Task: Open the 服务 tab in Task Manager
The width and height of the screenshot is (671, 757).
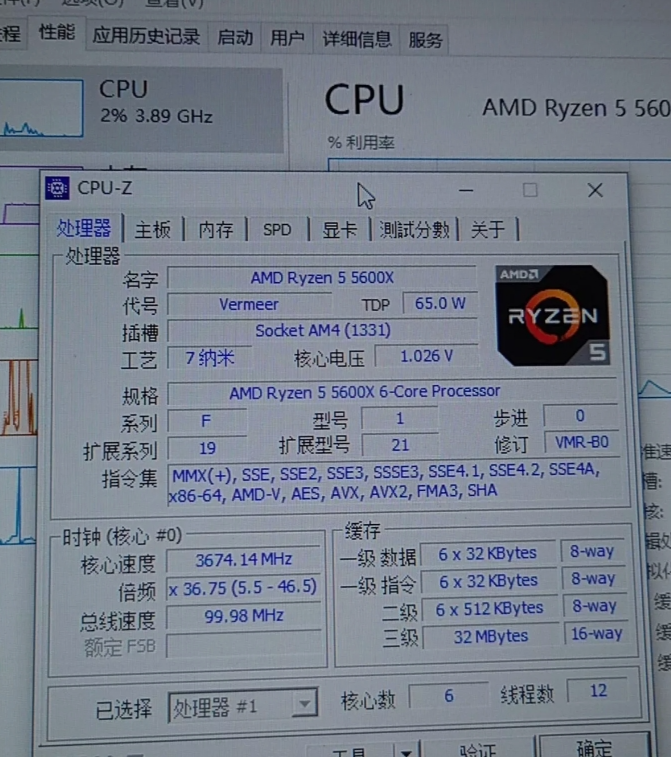Action: pos(425,40)
